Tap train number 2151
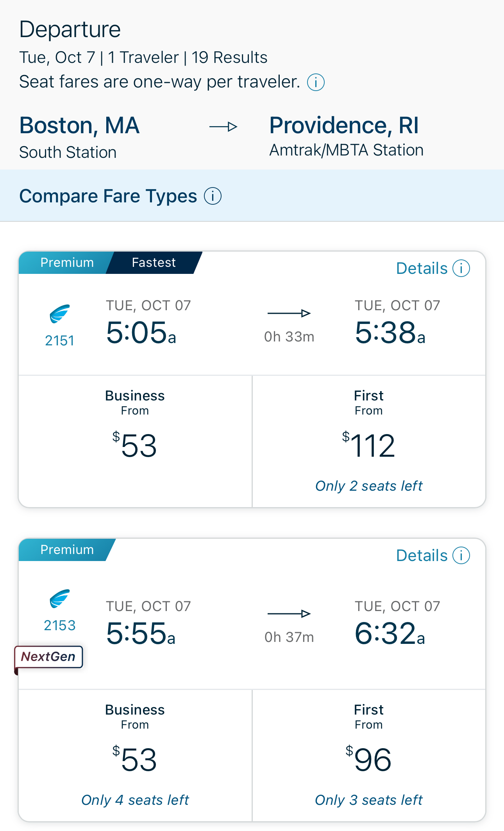The width and height of the screenshot is (504, 831). [x=60, y=341]
